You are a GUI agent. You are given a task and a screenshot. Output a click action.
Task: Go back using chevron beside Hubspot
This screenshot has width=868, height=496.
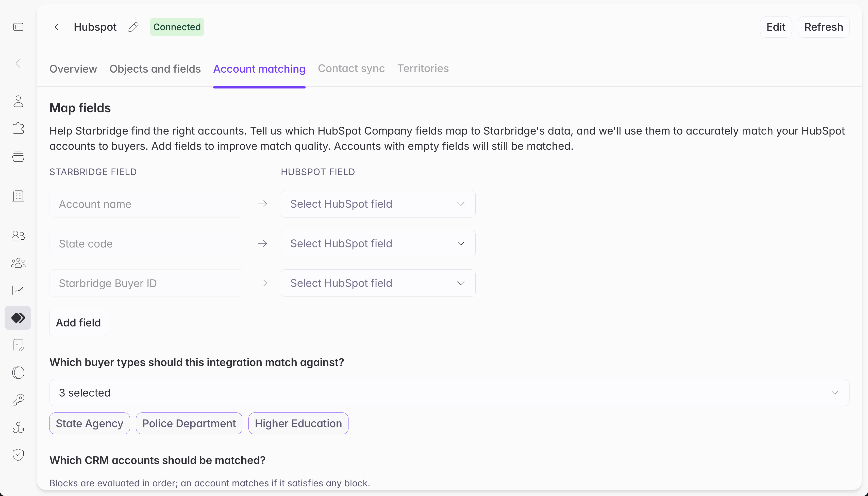[x=57, y=27]
